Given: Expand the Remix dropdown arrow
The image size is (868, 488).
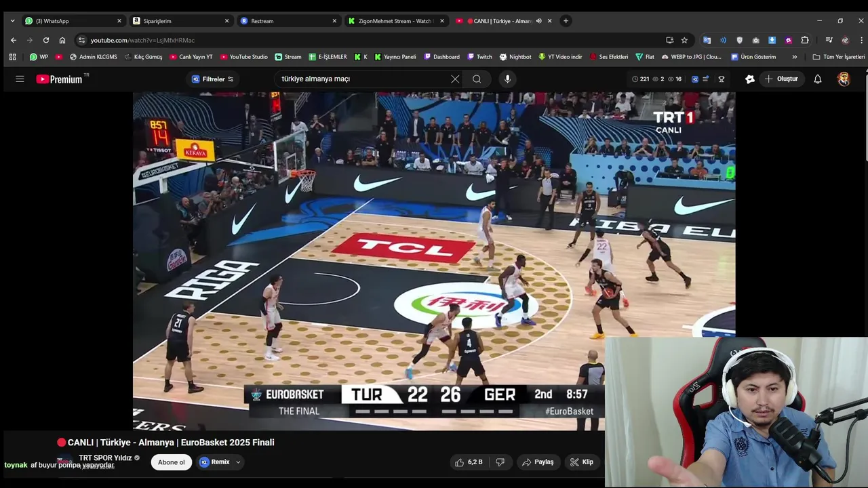Looking at the screenshot, I should click(238, 462).
